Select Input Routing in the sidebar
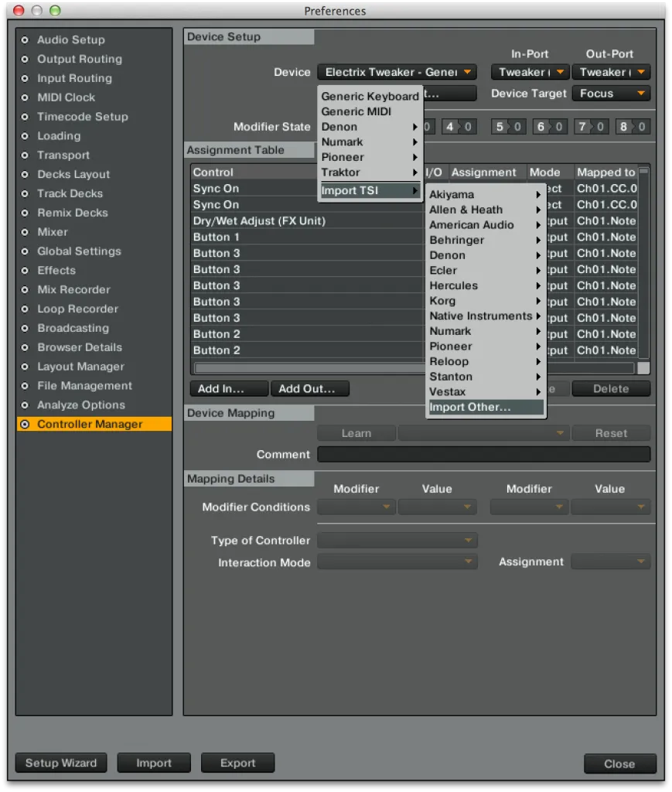 tap(74, 78)
